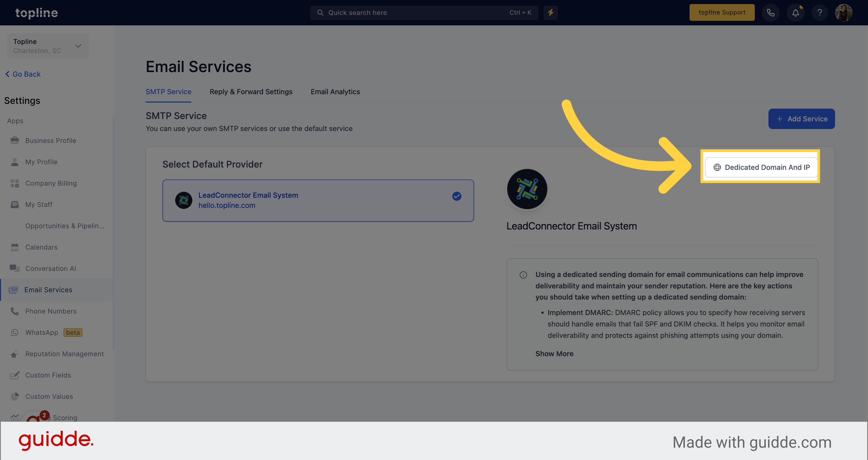This screenshot has height=460, width=868.
Task: Open the Email Analytics tab
Action: (335, 92)
